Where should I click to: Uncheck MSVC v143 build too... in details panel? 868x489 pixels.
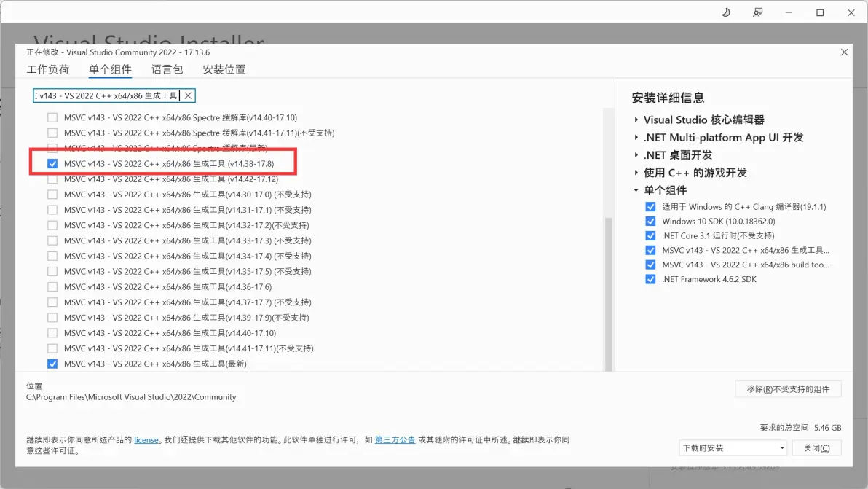650,265
